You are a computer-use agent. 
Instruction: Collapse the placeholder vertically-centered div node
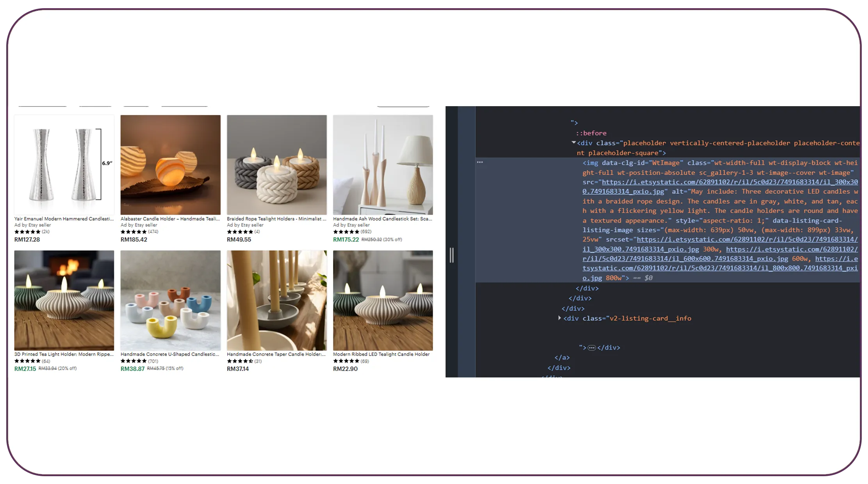tap(574, 143)
